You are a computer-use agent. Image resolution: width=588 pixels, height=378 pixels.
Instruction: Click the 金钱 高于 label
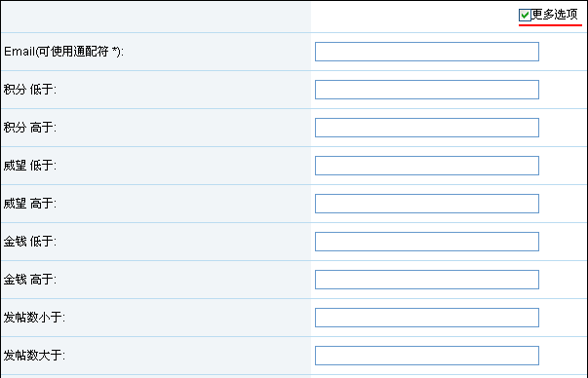point(30,280)
